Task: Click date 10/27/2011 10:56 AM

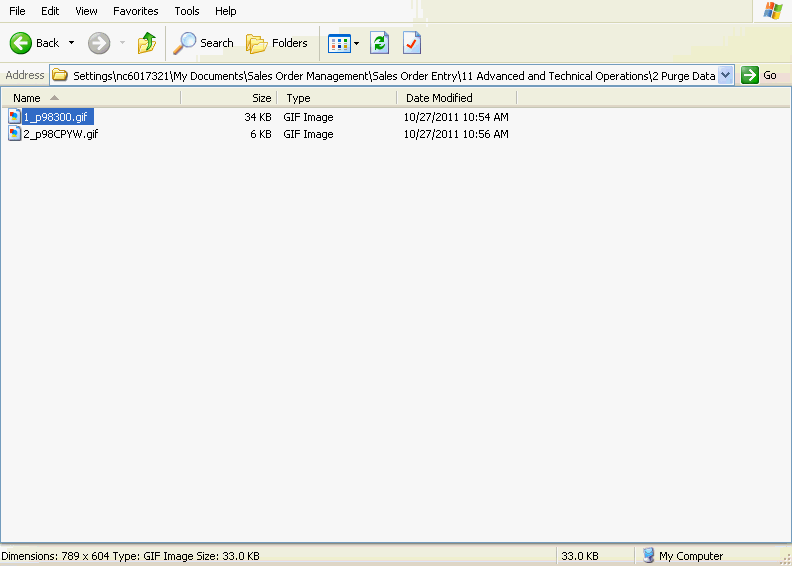Action: point(456,134)
